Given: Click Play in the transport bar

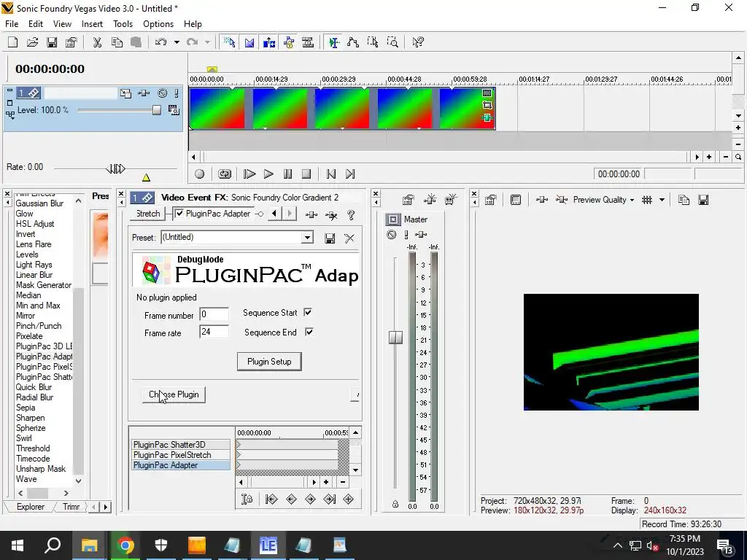Looking at the screenshot, I should [x=268, y=174].
